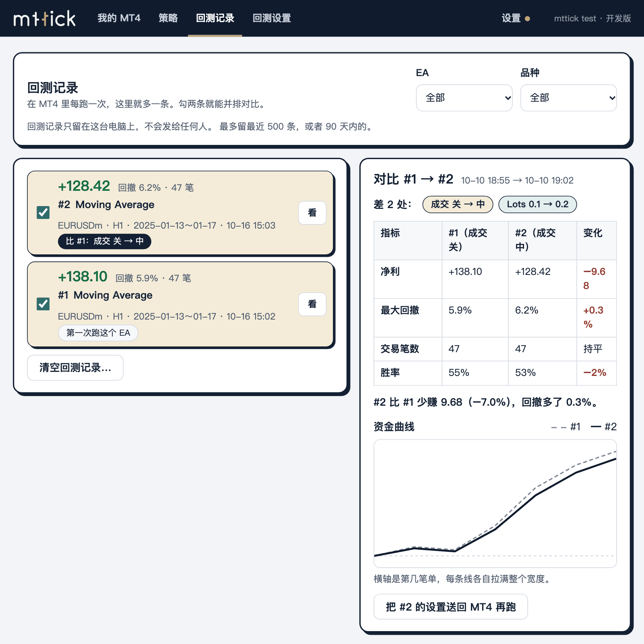Click the 比 #1: 成交 关 → 中 badge
This screenshot has height=644, width=644.
click(x=105, y=241)
